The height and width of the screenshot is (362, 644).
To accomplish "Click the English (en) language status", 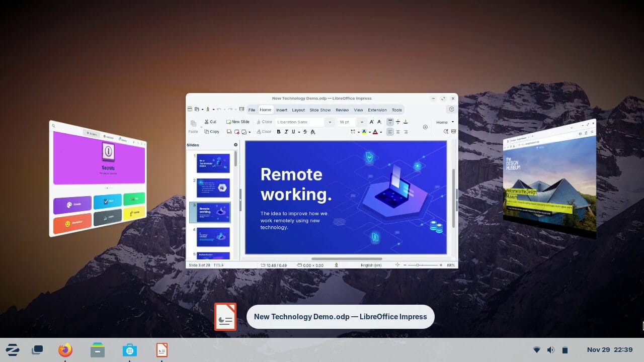I will [371, 265].
